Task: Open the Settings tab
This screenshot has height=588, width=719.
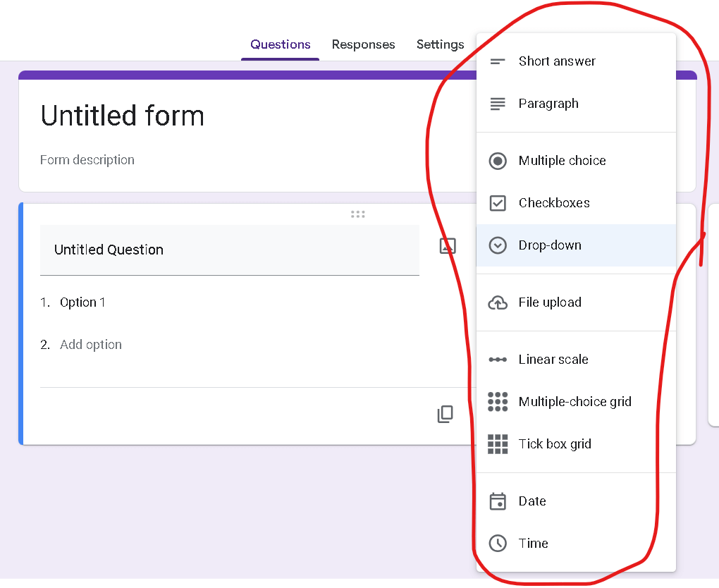Action: 440,44
